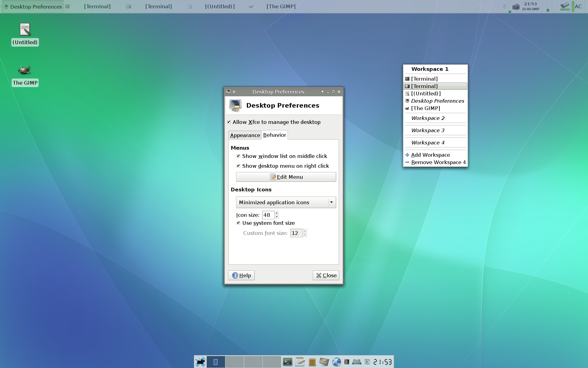Click the Edit Menu button
Viewport: 588px width, 368px height.
pos(286,177)
